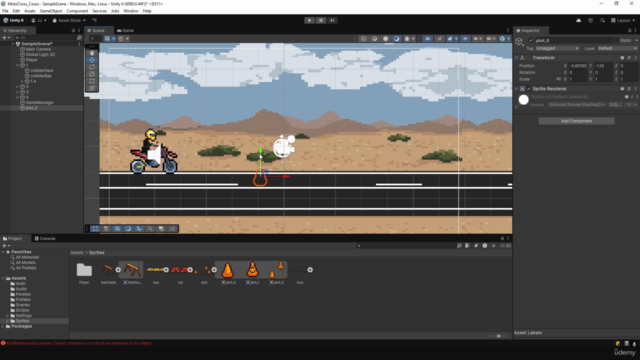Toggle the Sprite Renderer enabled checkbox
This screenshot has height=360, width=640.
(x=529, y=89)
